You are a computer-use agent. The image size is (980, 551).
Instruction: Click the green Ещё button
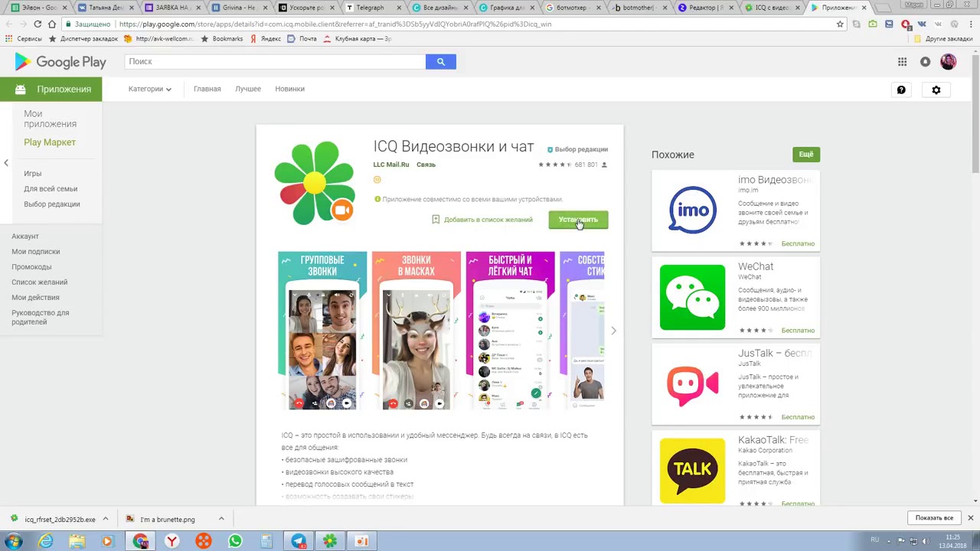tap(806, 155)
